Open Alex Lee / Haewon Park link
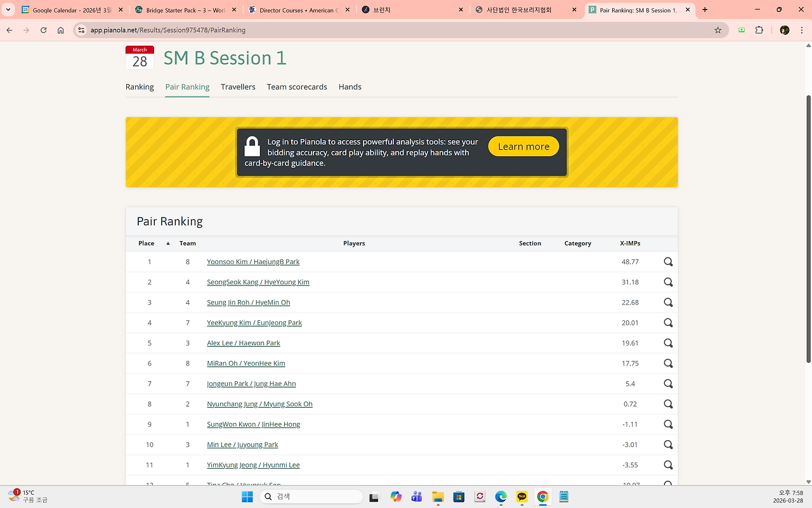This screenshot has width=812, height=508. [244, 343]
